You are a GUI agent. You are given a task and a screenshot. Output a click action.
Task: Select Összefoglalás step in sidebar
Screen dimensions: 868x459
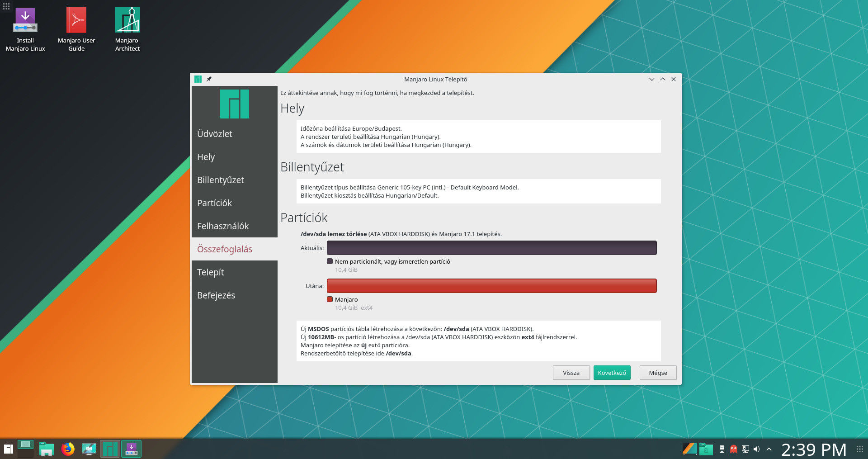pos(234,249)
